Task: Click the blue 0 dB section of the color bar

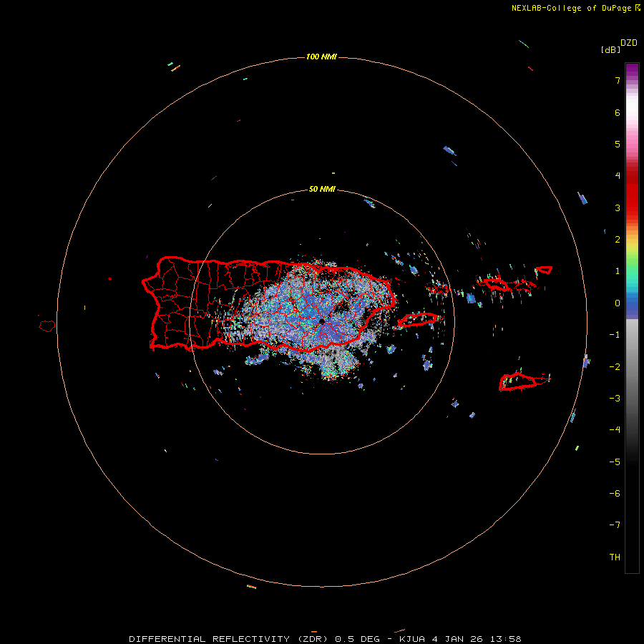Action: (632, 304)
